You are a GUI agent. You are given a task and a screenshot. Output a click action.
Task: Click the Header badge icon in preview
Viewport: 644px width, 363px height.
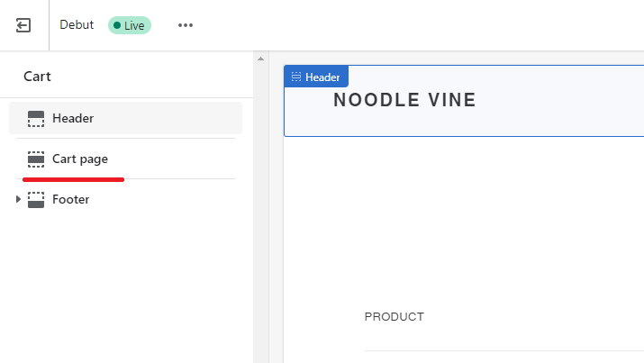tap(296, 77)
